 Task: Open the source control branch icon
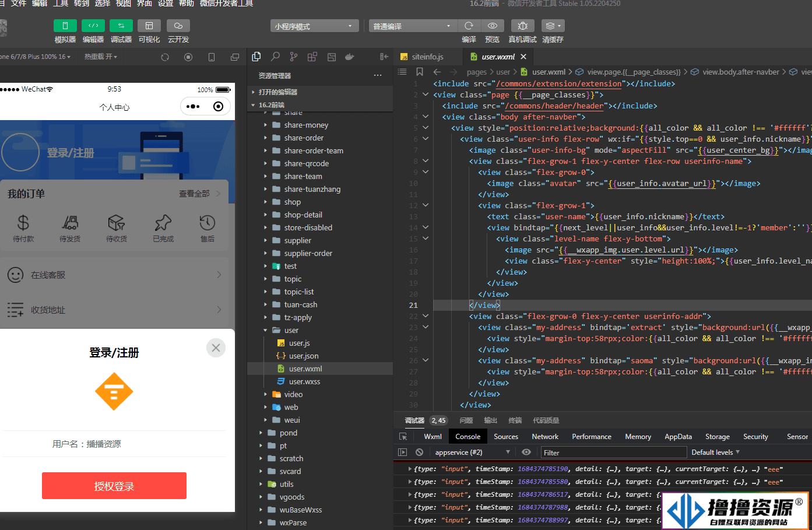coord(294,57)
